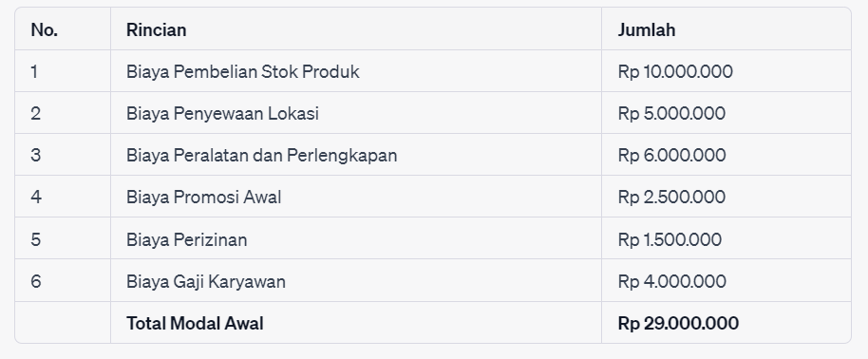Select the Rp 5.000.000 amount
868x359 pixels.
671,113
